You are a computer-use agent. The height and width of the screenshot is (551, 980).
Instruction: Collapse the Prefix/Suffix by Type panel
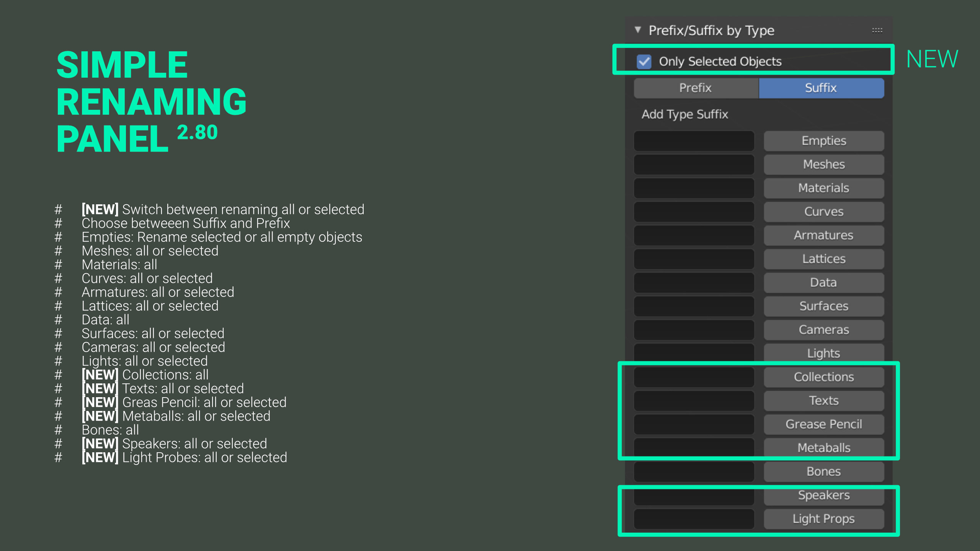pos(638,30)
